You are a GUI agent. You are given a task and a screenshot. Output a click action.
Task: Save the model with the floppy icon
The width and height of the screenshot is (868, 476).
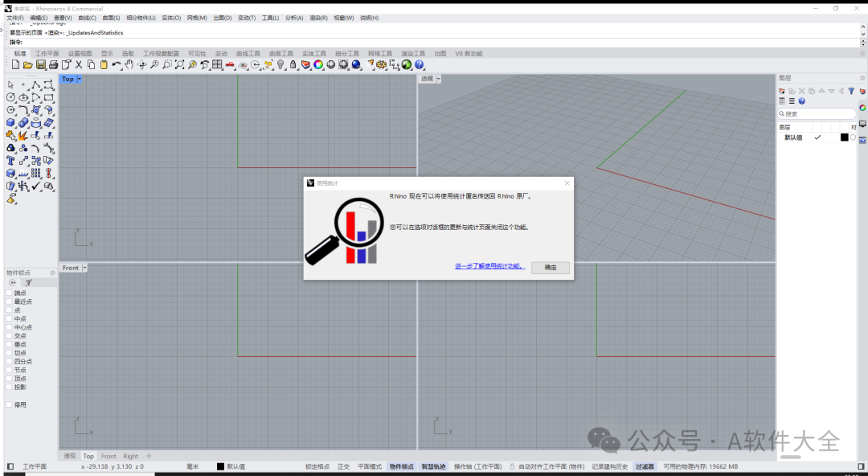(40, 65)
